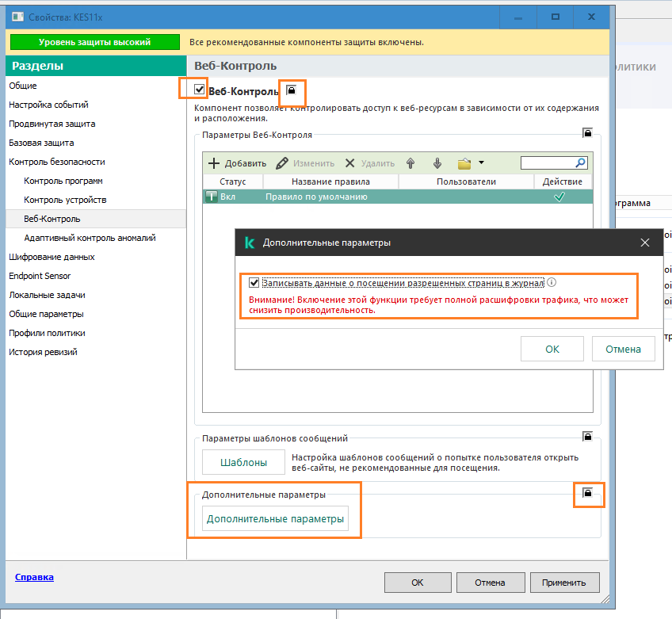This screenshot has height=619, width=672.
Task: Click the Дополнительные параметры button
Action: click(x=275, y=518)
